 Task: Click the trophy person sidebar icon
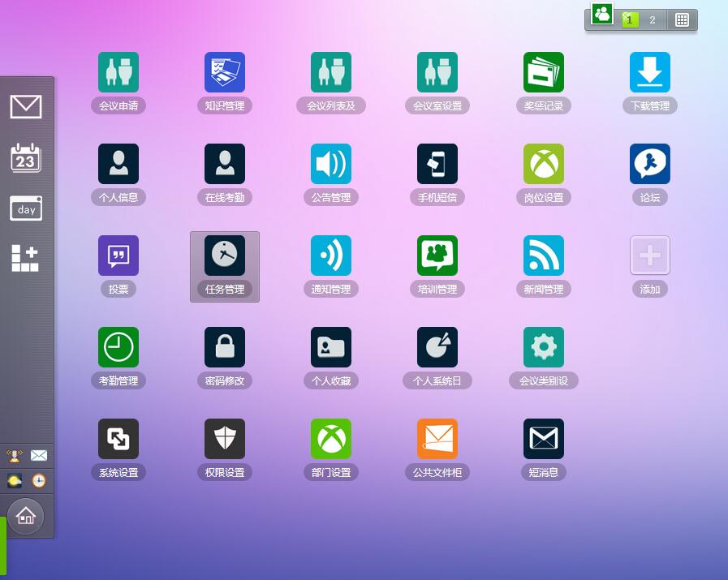pyautogui.click(x=15, y=456)
